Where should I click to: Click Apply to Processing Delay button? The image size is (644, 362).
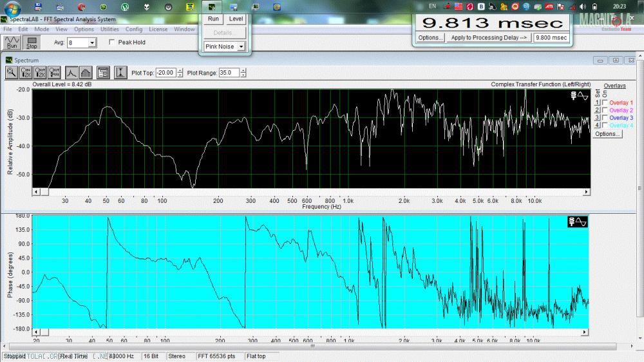(489, 38)
